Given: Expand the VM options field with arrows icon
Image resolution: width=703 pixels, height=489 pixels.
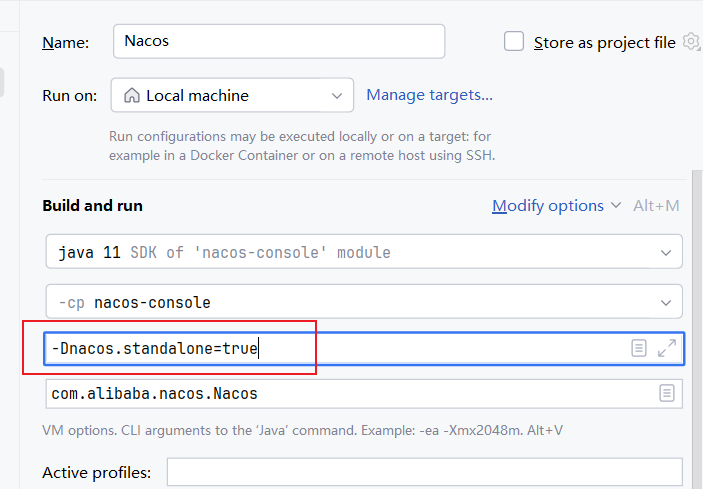Looking at the screenshot, I should (667, 348).
